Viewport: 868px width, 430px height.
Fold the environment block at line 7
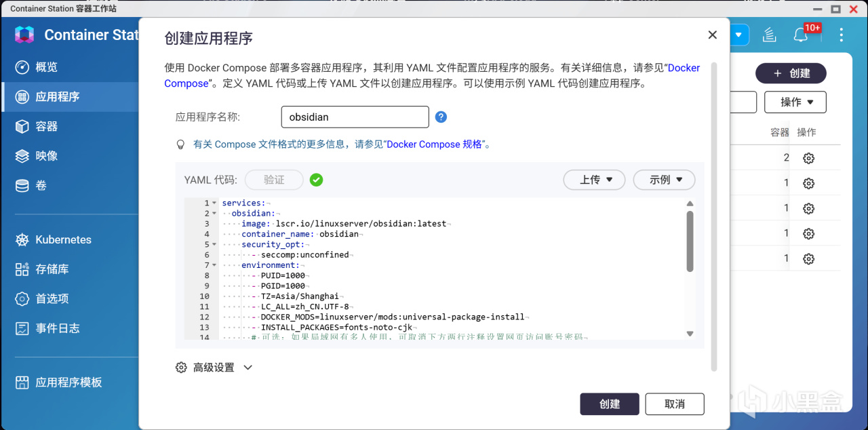[x=214, y=265]
